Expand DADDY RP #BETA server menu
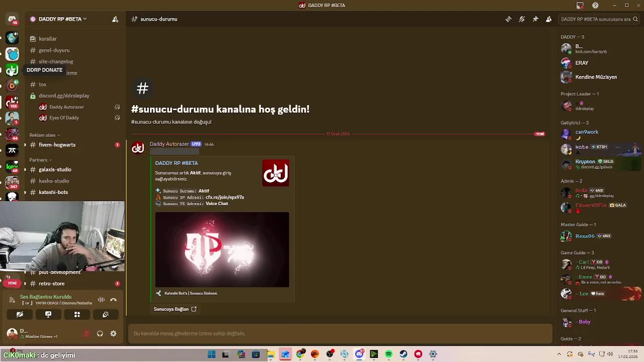 pyautogui.click(x=63, y=19)
